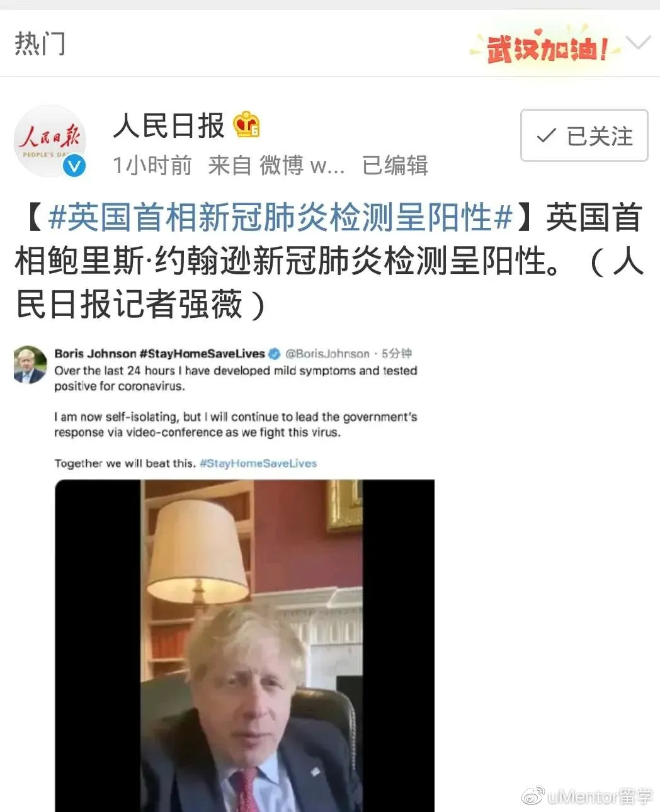The image size is (660, 812).
Task: Open the 人民日报 account name
Action: pos(168,125)
